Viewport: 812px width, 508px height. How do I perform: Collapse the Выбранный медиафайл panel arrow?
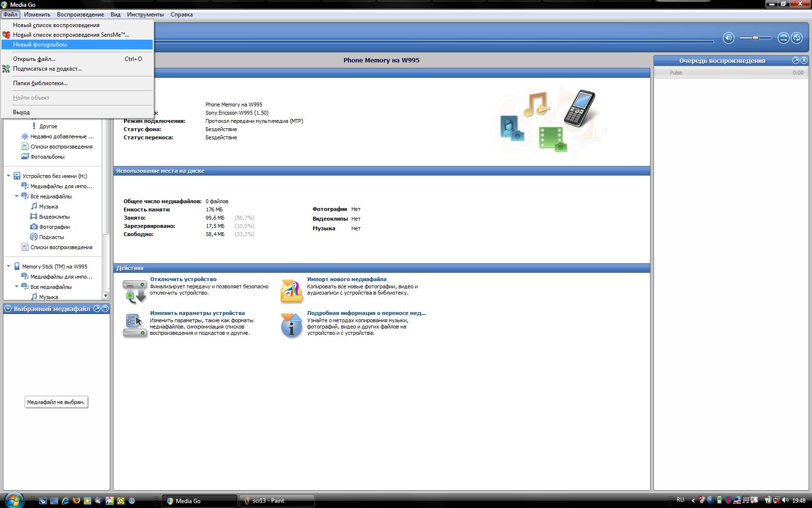point(8,309)
